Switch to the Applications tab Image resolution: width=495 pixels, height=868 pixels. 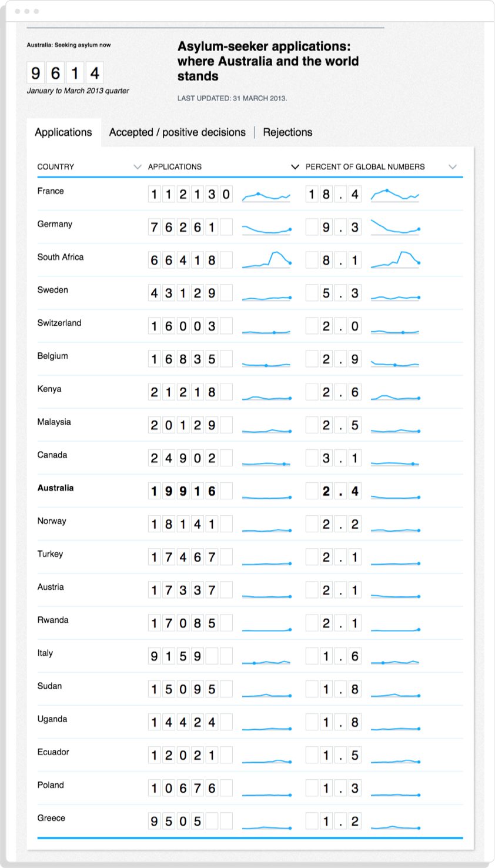63,132
